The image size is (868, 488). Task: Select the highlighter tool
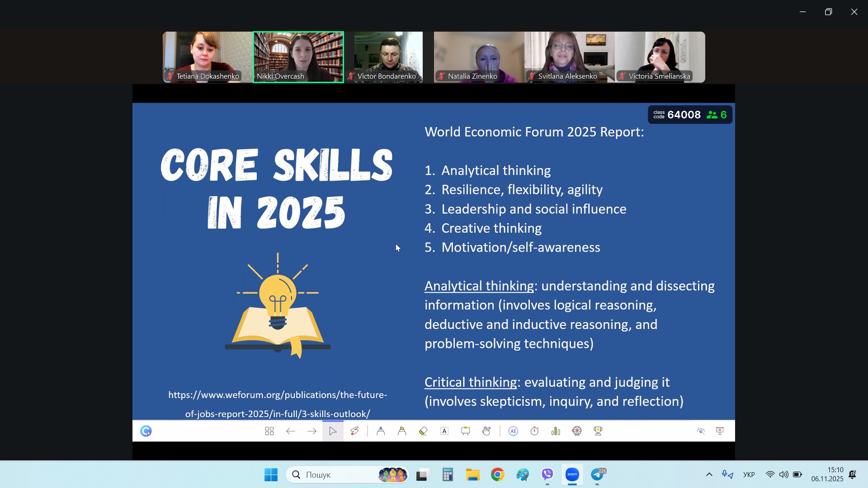(x=402, y=432)
